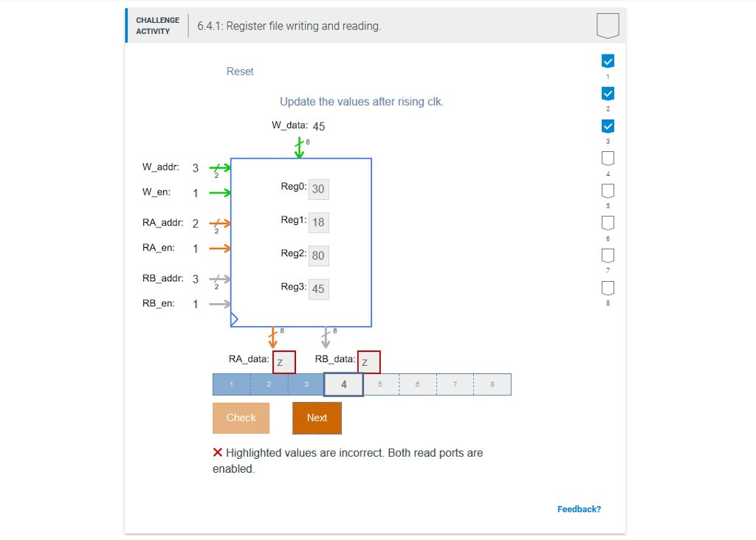Select step 8 in the progress bar
The width and height of the screenshot is (756, 540).
492,384
